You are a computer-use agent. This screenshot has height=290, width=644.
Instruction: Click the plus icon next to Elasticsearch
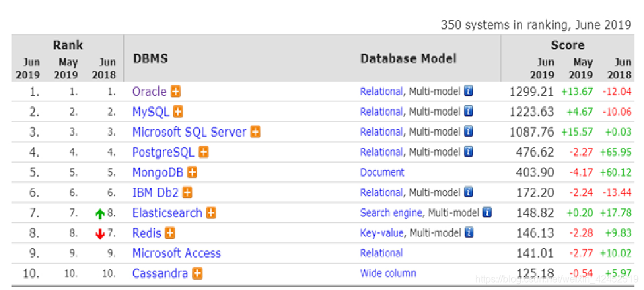coord(211,213)
